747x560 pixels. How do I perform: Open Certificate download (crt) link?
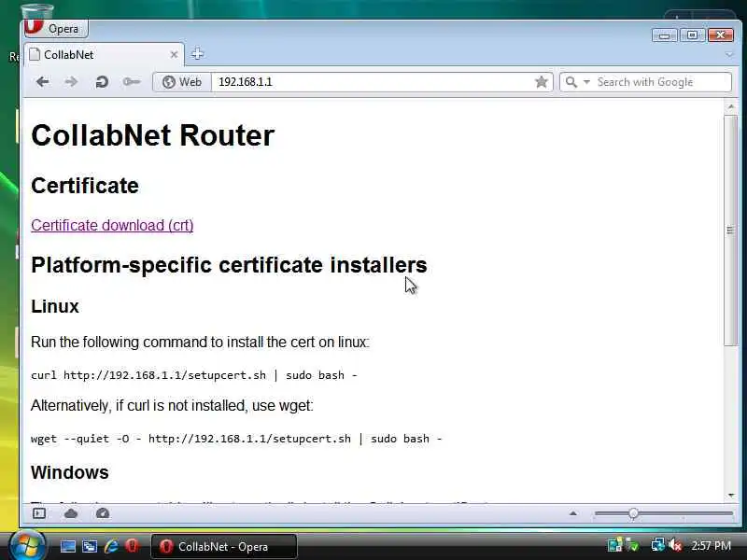pyautogui.click(x=112, y=225)
